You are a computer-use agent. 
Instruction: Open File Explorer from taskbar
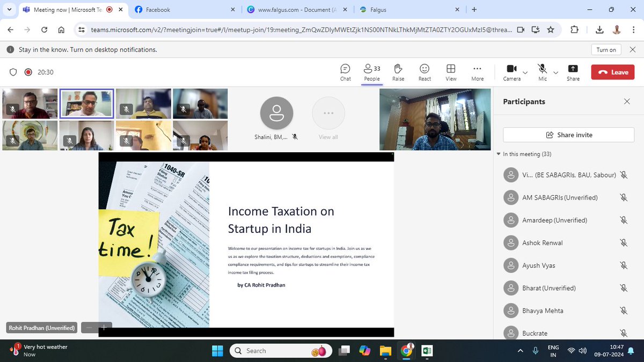click(x=385, y=351)
